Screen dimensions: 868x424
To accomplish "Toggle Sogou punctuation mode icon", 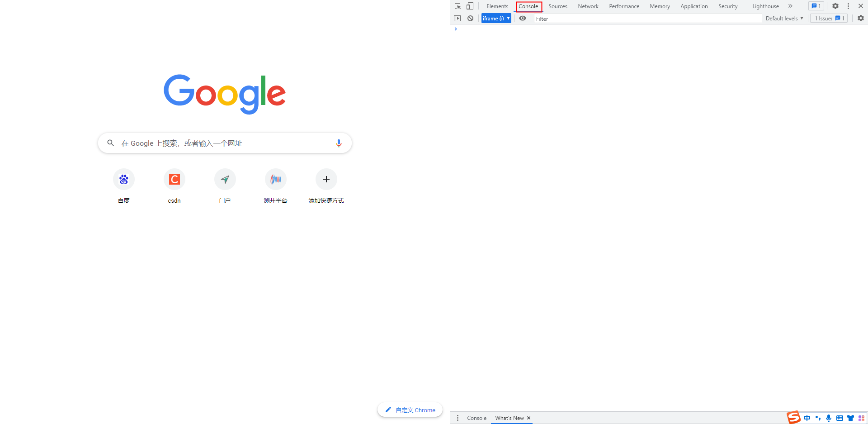I will coord(818,418).
